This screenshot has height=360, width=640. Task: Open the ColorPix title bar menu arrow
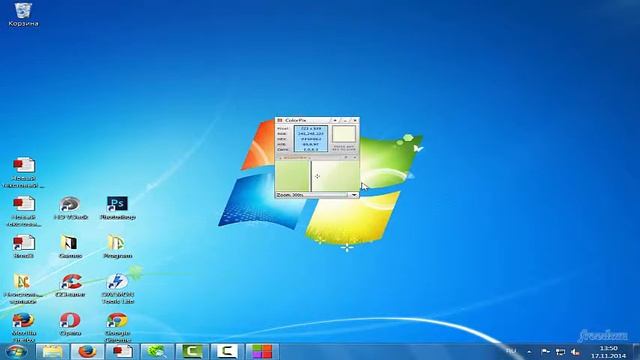(335, 120)
